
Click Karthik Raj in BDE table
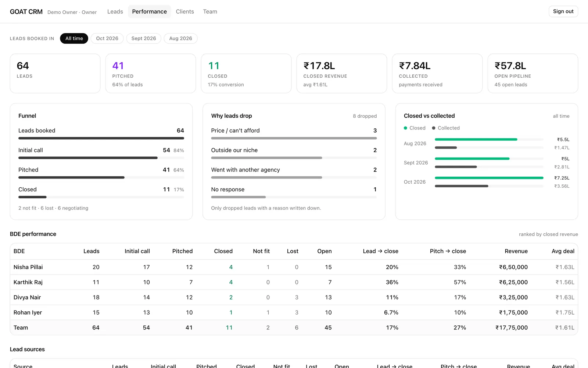(x=28, y=282)
